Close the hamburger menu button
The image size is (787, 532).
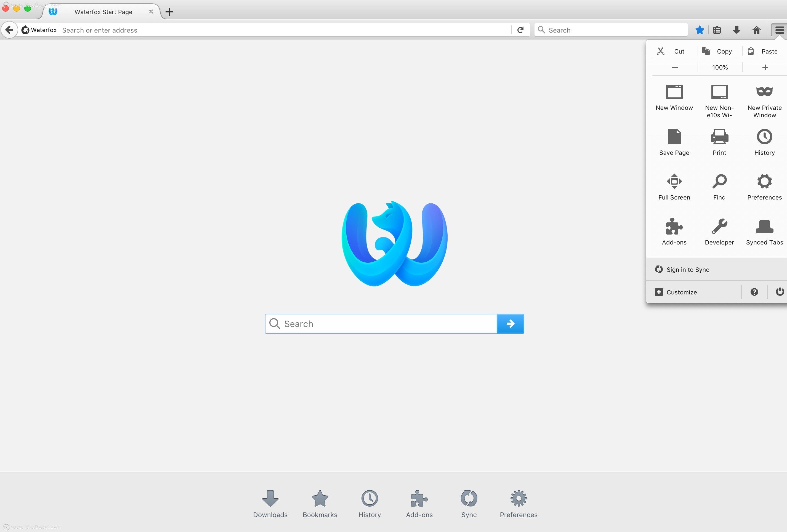pyautogui.click(x=779, y=30)
